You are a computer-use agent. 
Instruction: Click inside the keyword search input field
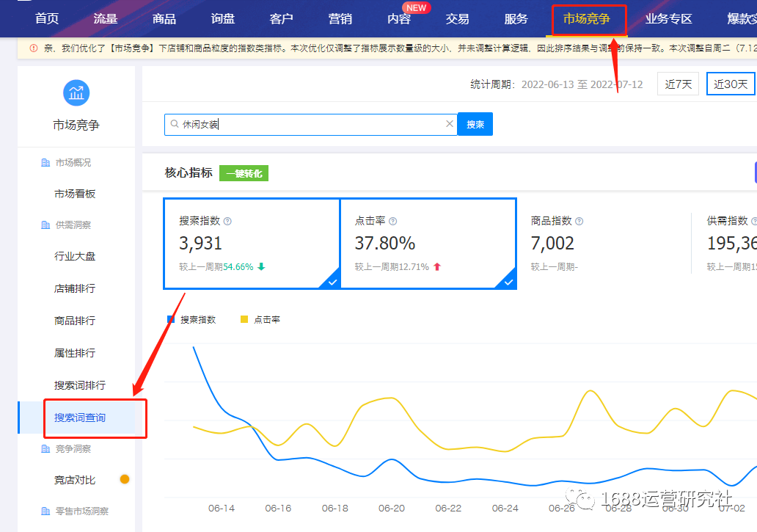tap(293, 124)
